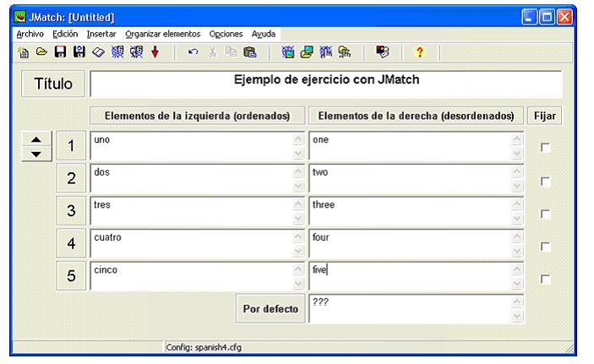Viewport: 594px width, 364px height.
Task: Click the row number 5 button
Action: click(71, 276)
